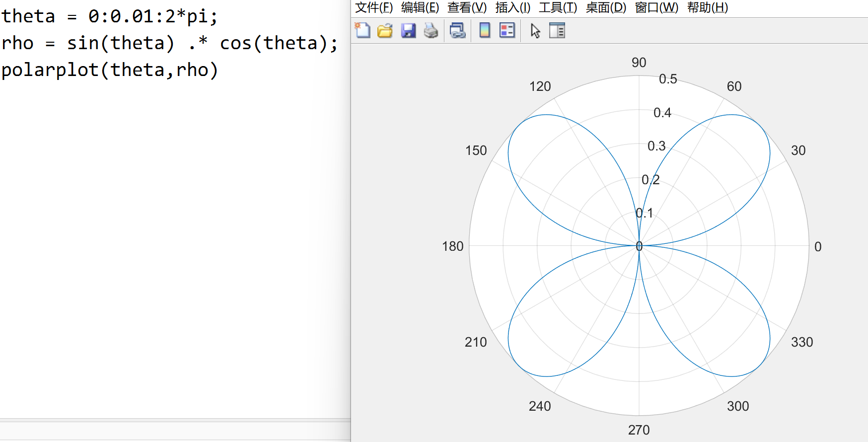
Task: Open the 工具(T) menu
Action: [x=558, y=7]
